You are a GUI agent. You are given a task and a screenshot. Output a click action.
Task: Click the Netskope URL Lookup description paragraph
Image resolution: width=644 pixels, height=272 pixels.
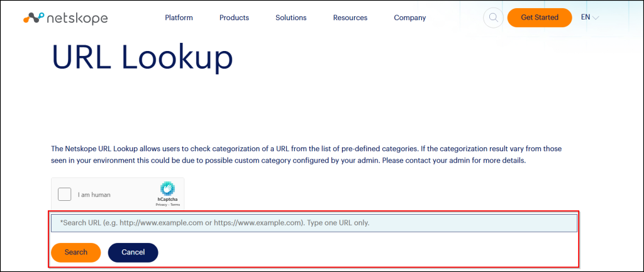pos(306,155)
